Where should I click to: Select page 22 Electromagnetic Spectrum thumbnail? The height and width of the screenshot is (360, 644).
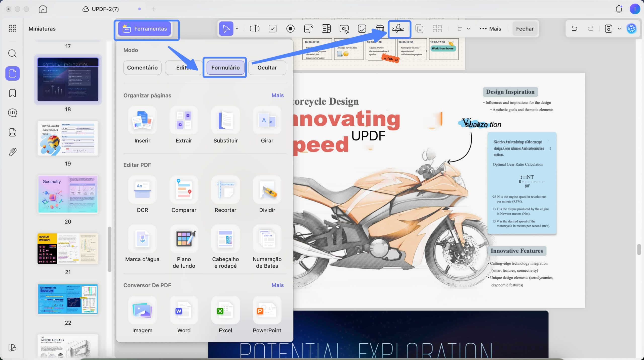pyautogui.click(x=68, y=299)
